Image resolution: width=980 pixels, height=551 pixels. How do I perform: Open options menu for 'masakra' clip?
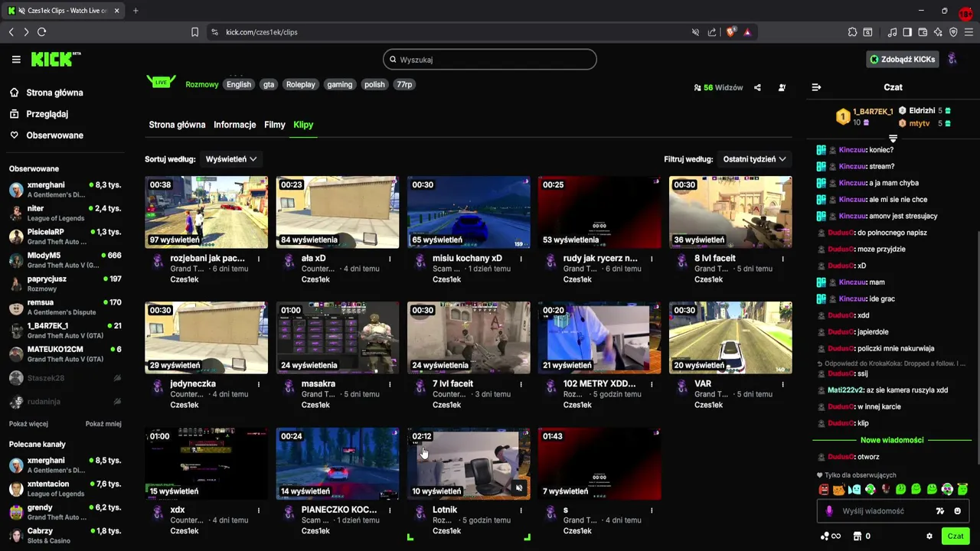[390, 384]
